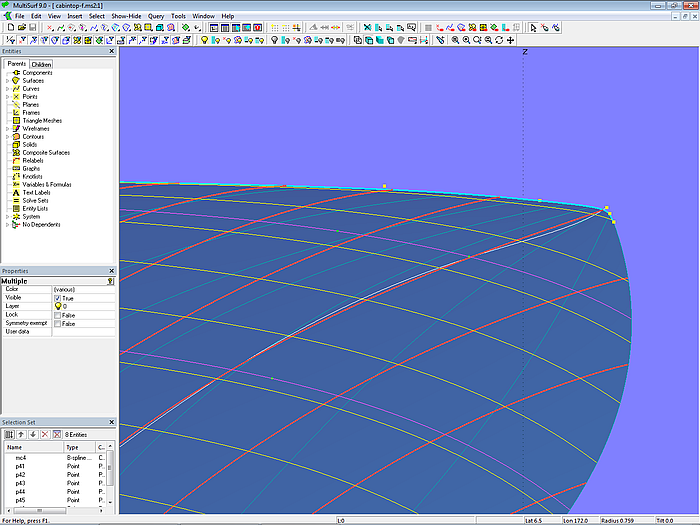Expand the Curves tree node
The width and height of the screenshot is (700, 525).
[7, 88]
